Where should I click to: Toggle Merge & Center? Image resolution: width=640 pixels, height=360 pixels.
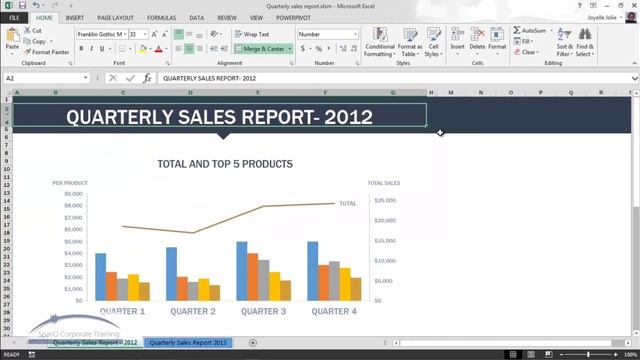(260, 49)
